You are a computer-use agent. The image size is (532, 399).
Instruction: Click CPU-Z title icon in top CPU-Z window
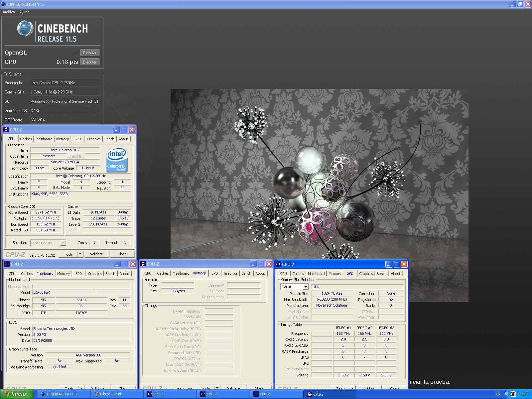click(6, 130)
